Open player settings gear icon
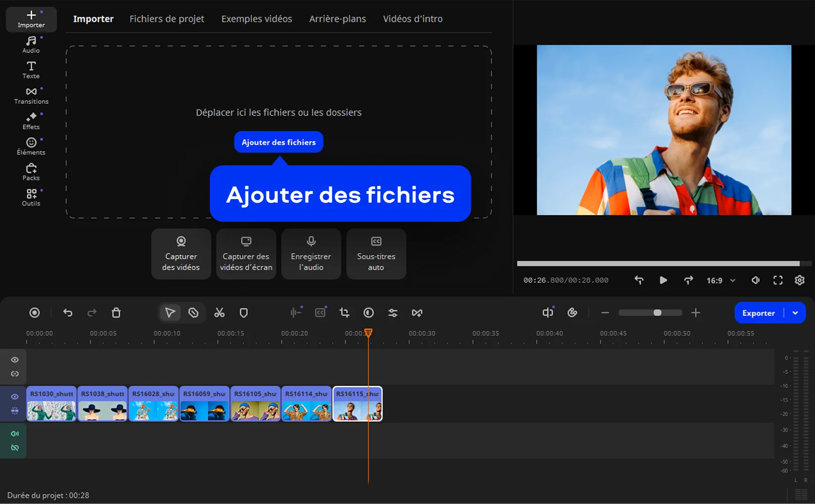 (x=799, y=280)
